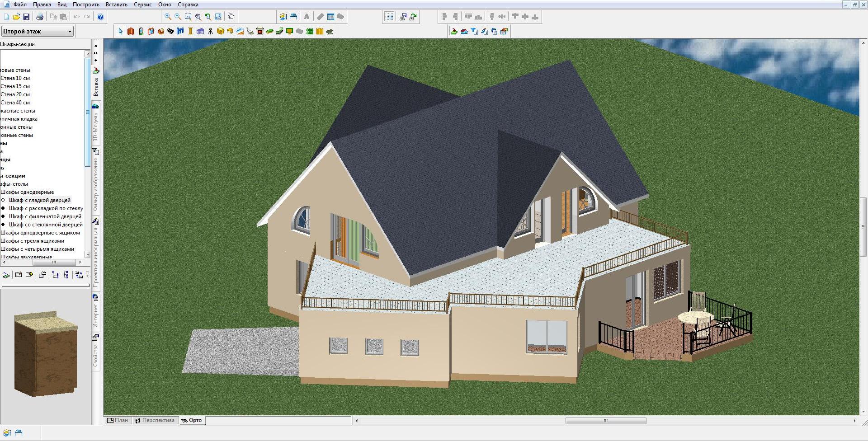Switch to the Перспектива view tab
The image size is (868, 441).
155,420
